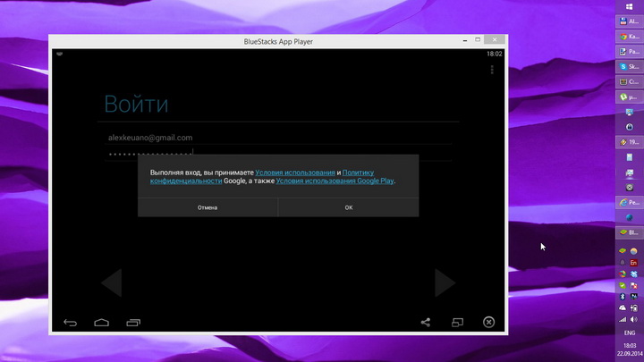Click the Bluetooth tray icon
The image size is (644, 362).
[623, 297]
